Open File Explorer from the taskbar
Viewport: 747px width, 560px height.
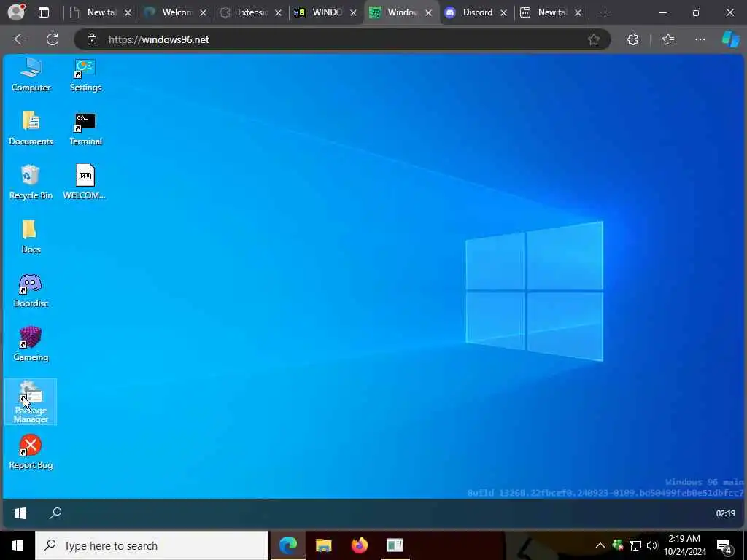323,545
